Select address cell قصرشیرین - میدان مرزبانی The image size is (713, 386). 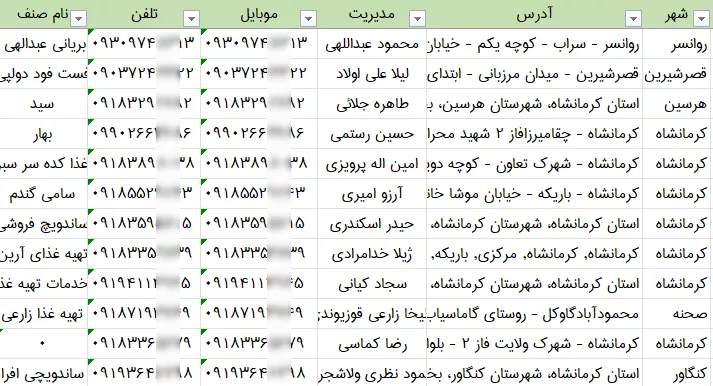tap(535, 74)
